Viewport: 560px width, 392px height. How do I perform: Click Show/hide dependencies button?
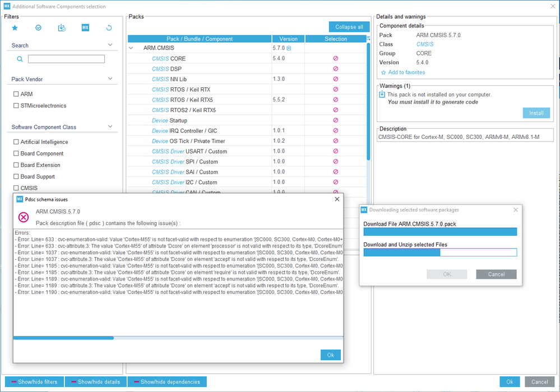click(167, 382)
